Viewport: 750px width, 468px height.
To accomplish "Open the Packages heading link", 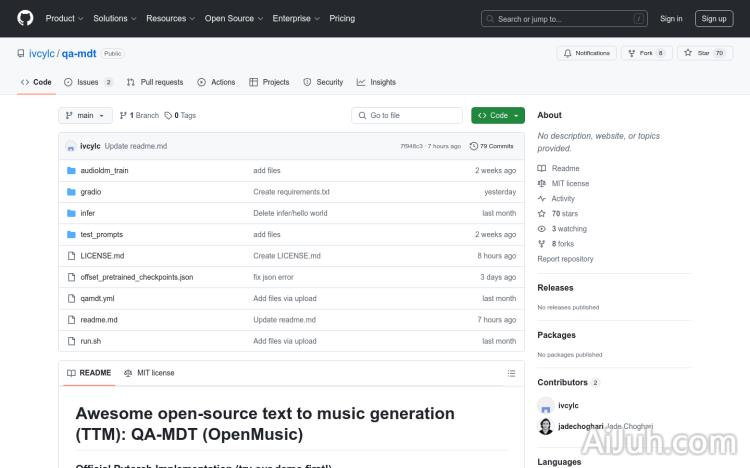I will click(556, 335).
